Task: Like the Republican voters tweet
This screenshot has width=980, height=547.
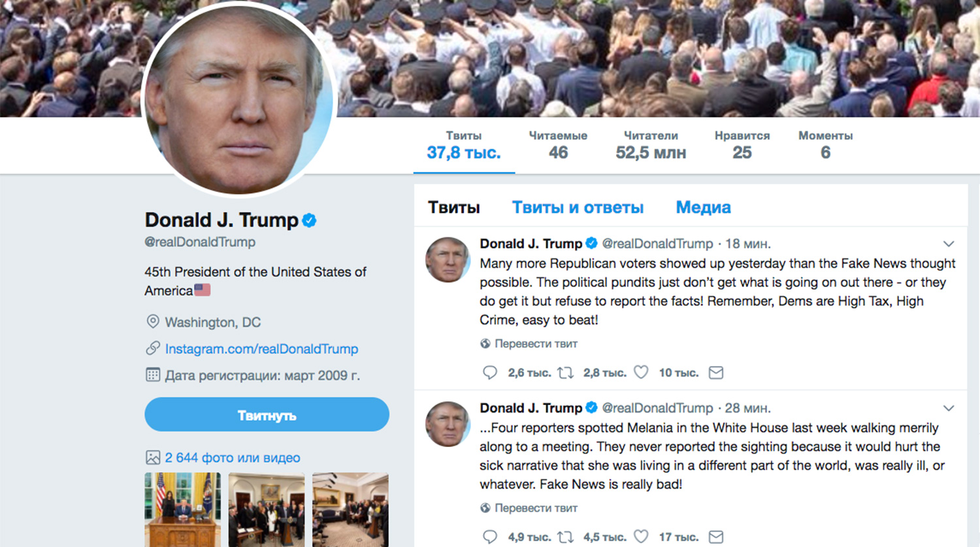Action: click(x=641, y=373)
